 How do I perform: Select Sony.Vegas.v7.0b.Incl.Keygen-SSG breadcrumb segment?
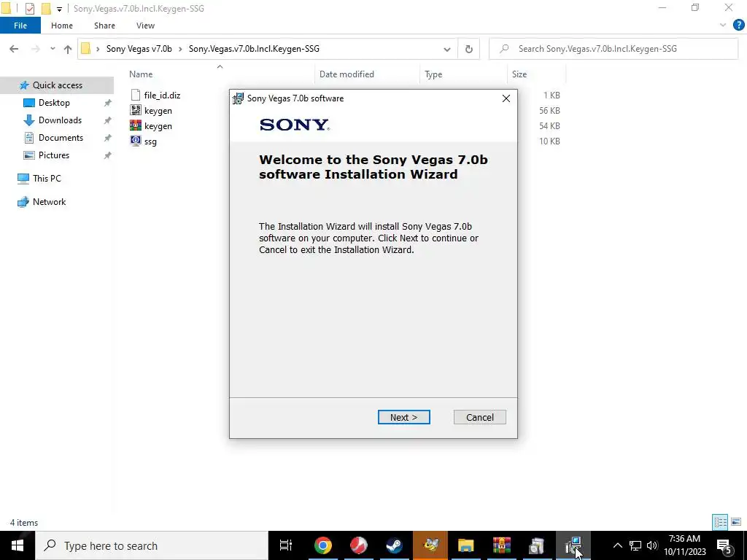(254, 49)
